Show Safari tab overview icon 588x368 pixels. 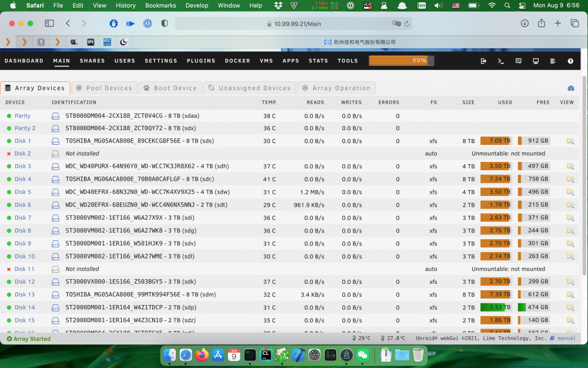574,24
